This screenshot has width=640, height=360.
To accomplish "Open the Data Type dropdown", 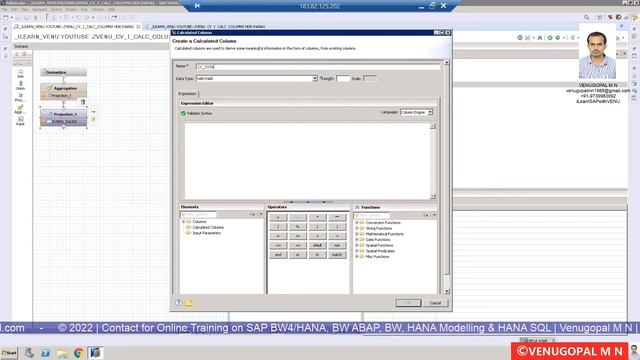I will (315, 78).
